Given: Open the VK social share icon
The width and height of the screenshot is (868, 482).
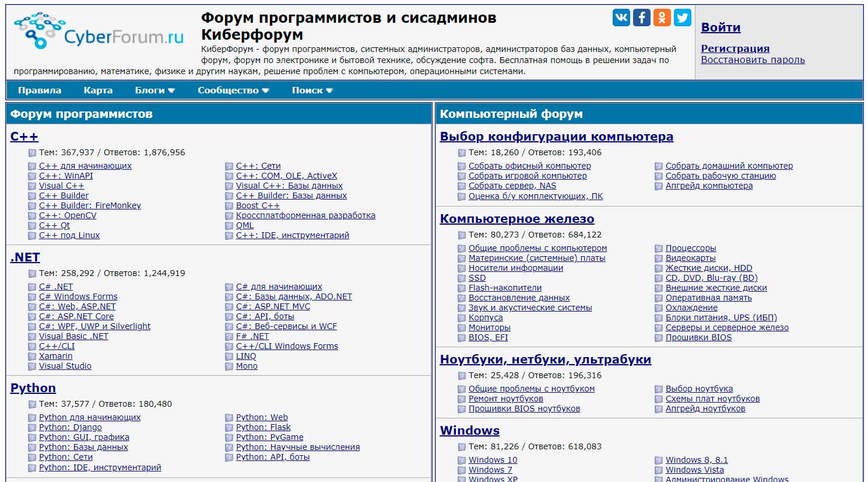Looking at the screenshot, I should click(x=621, y=18).
